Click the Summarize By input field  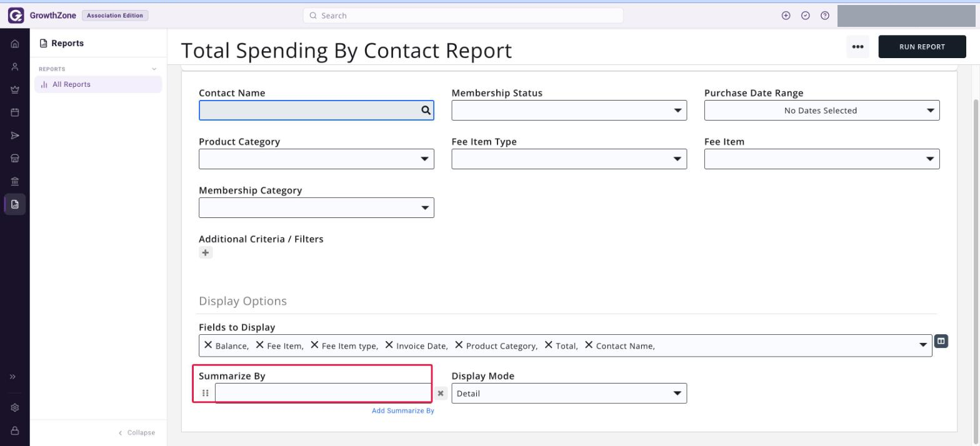[324, 394]
